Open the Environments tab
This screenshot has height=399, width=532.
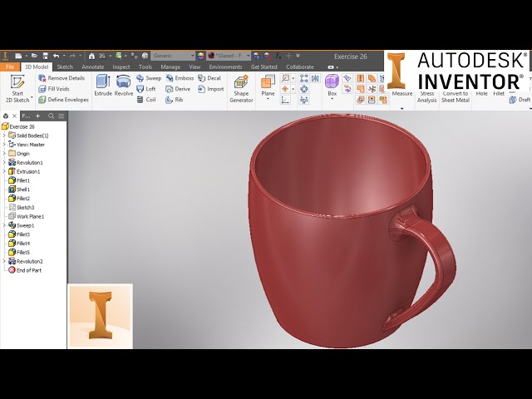(x=225, y=66)
